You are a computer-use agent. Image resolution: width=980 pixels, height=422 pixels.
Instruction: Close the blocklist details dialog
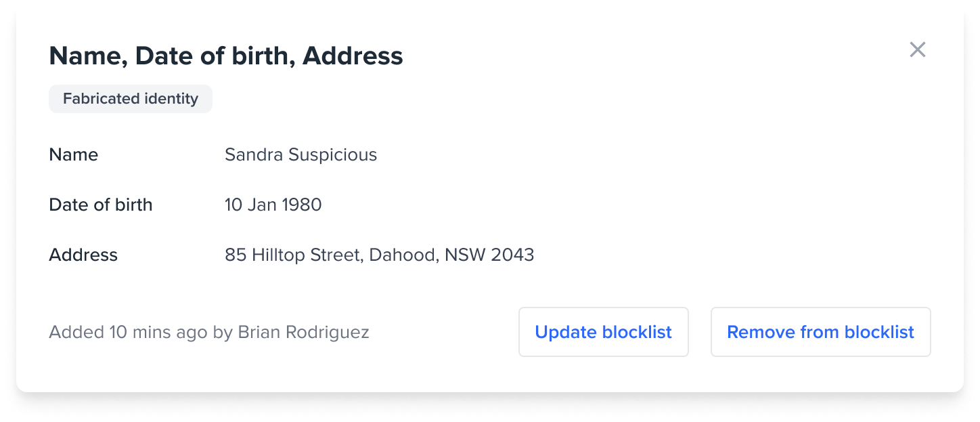coord(917,49)
